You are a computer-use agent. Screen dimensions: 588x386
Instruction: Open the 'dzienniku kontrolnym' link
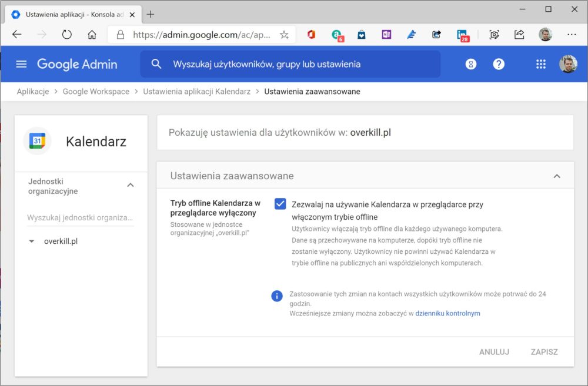[x=447, y=313]
